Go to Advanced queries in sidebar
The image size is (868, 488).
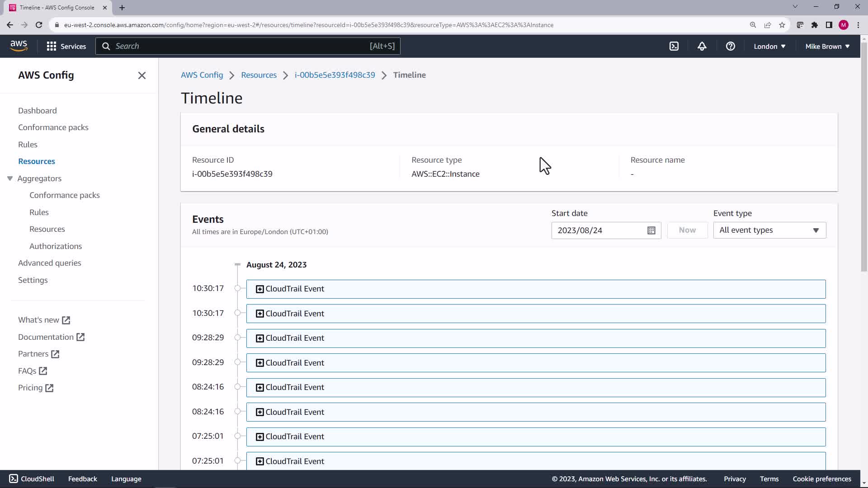tap(50, 263)
